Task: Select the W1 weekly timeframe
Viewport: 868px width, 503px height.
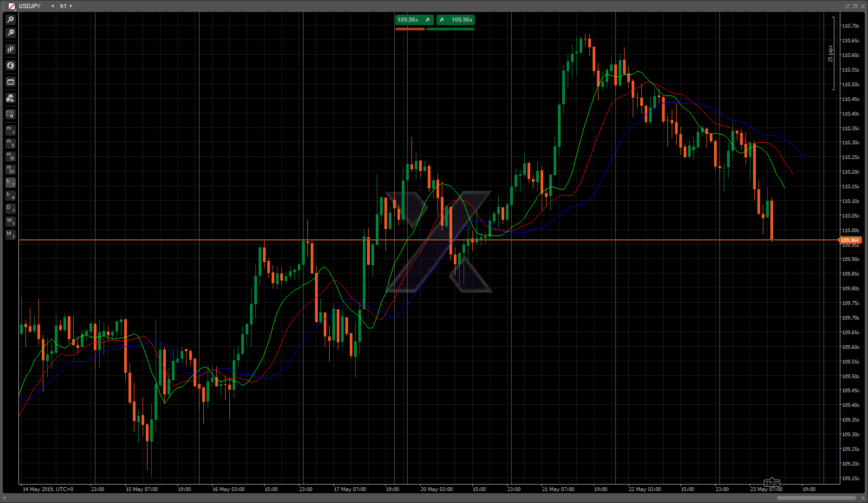Action: coord(10,221)
